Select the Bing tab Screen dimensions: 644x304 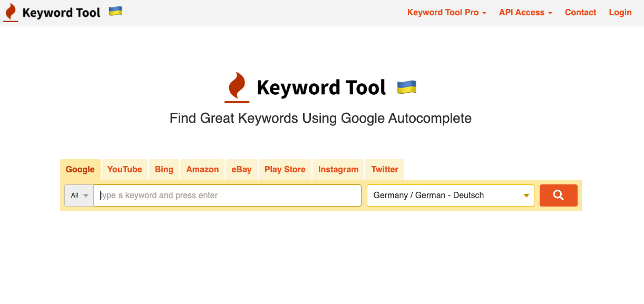(x=164, y=170)
